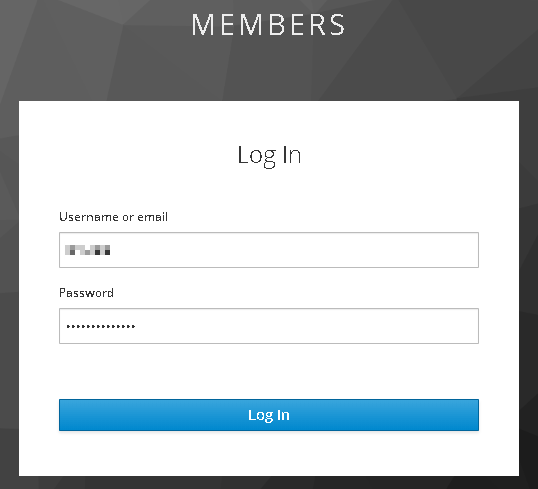Click the blurred username text in the field
The width and height of the screenshot is (538, 489).
tap(87, 250)
